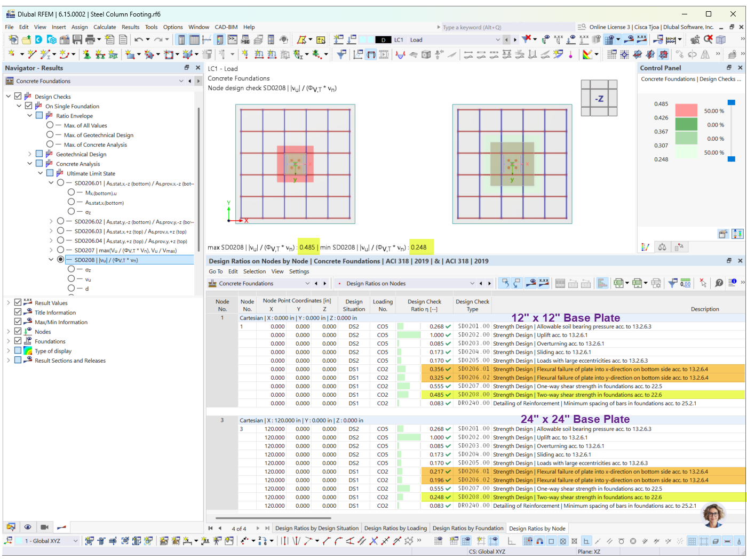The image size is (747, 560).
Task: Click the table view toggle icon in toolbar
Action: pyautogui.click(x=194, y=39)
